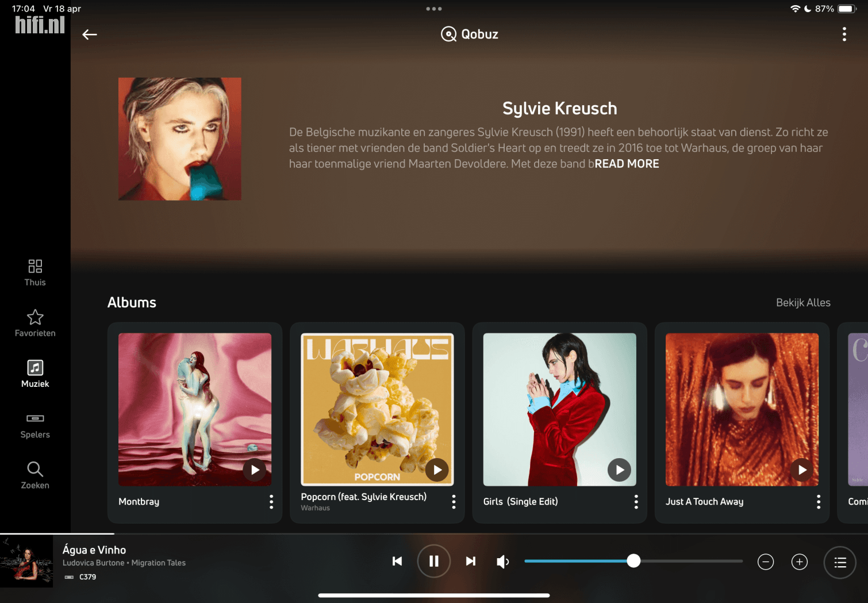Open the Spelers sidebar tab
868x603 pixels.
click(35, 425)
